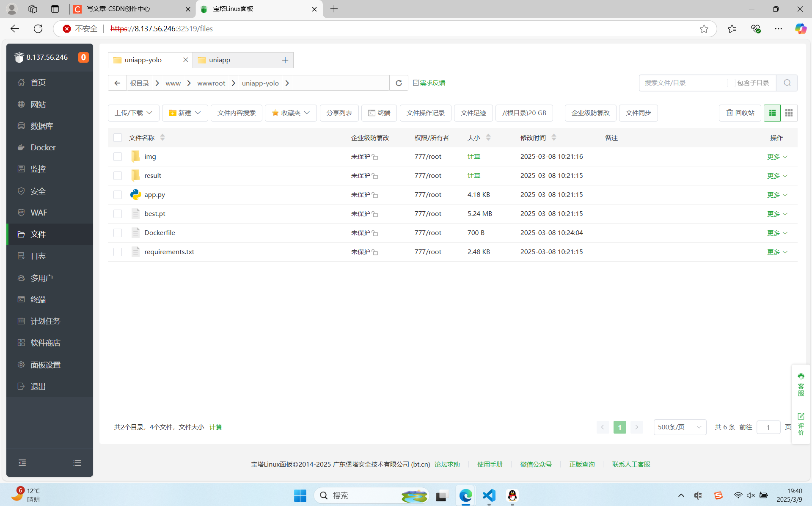The height and width of the screenshot is (506, 812).
Task: Switch to list view layout
Action: 772,113
